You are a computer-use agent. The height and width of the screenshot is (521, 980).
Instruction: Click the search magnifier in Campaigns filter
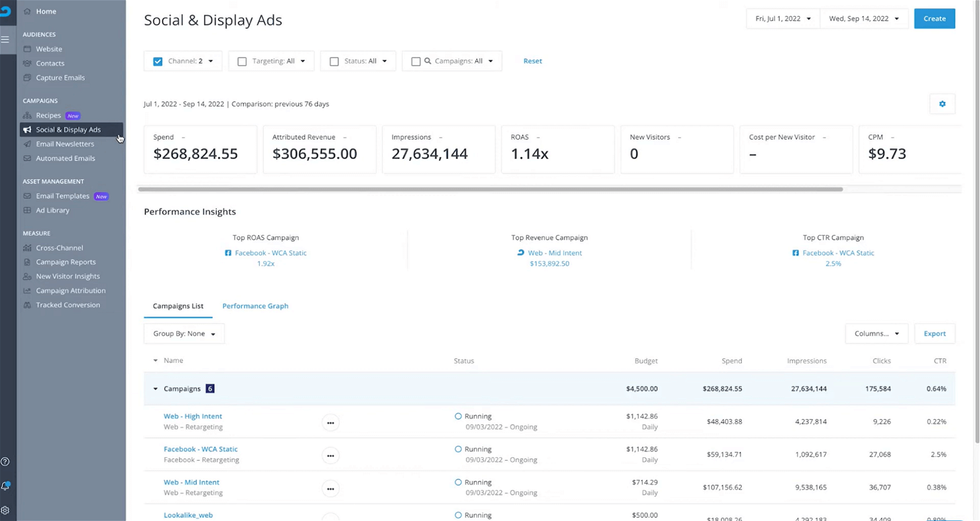(428, 61)
